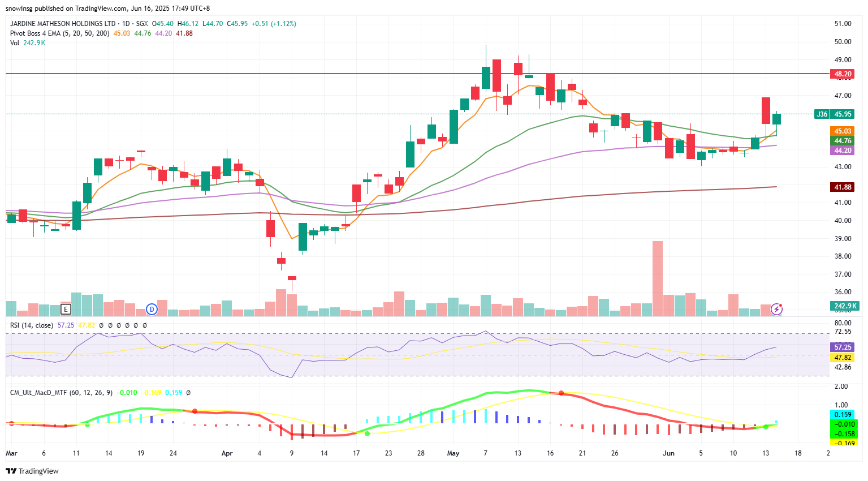Click the red MACD crossover dot in late March

pyautogui.click(x=195, y=411)
